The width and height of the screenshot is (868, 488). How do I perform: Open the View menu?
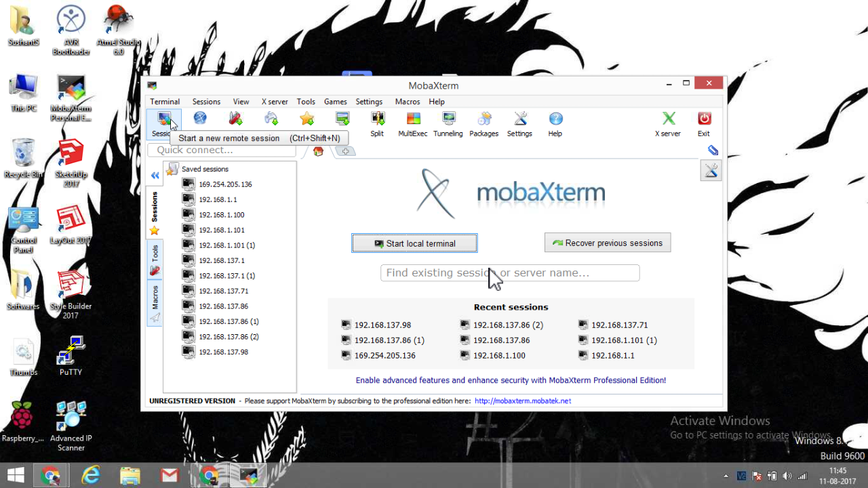click(x=241, y=102)
